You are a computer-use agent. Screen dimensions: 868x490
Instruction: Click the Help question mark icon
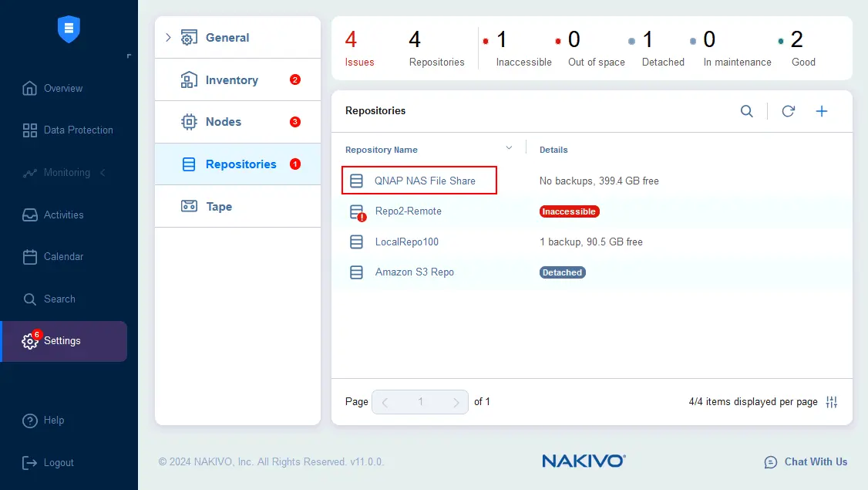point(30,421)
